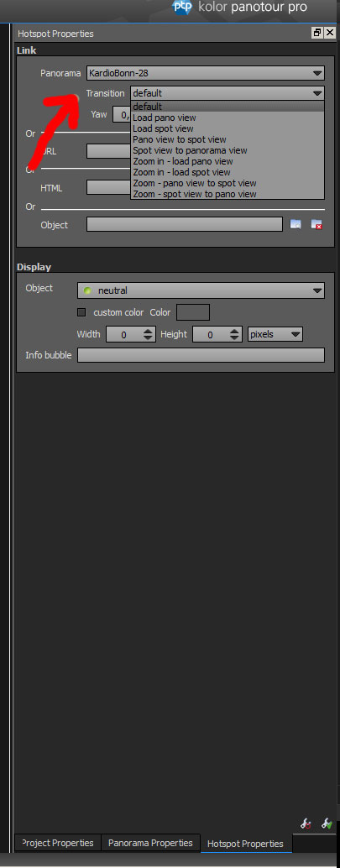Click the remove object folder icon
Screen dimensions: 340x868
[x=316, y=224]
